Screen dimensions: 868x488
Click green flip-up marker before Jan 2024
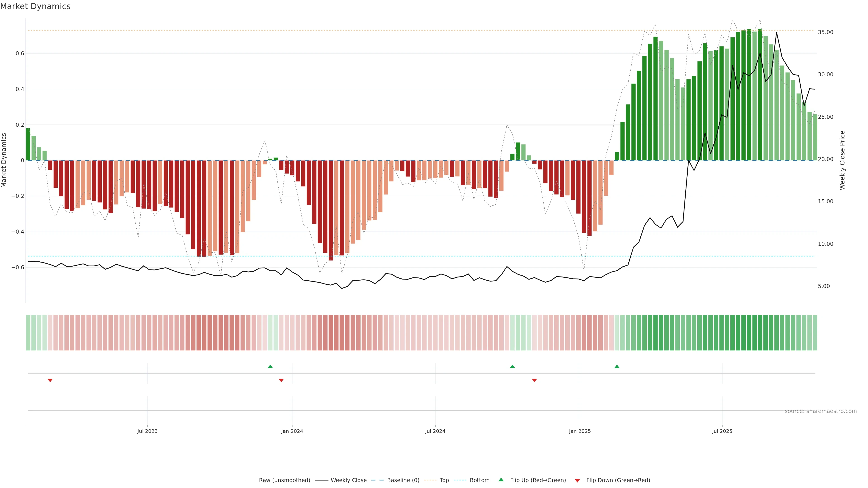[270, 366]
